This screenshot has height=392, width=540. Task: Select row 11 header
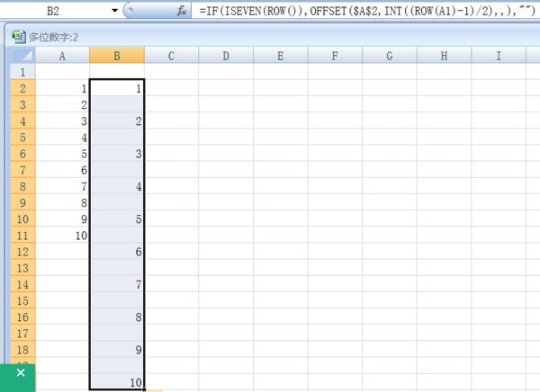pyautogui.click(x=22, y=235)
